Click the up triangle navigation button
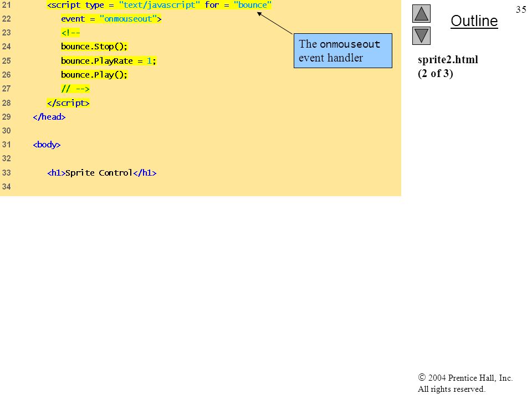 [421, 13]
